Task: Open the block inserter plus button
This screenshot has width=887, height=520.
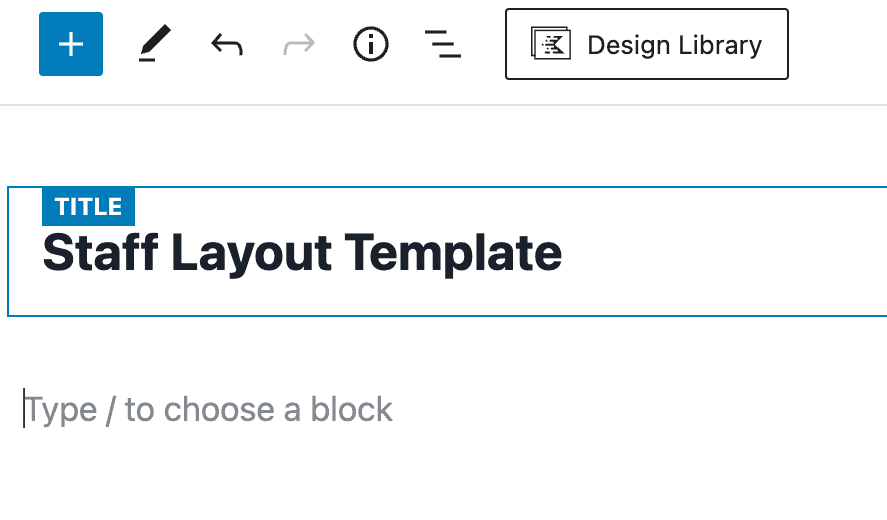Action: click(x=71, y=44)
